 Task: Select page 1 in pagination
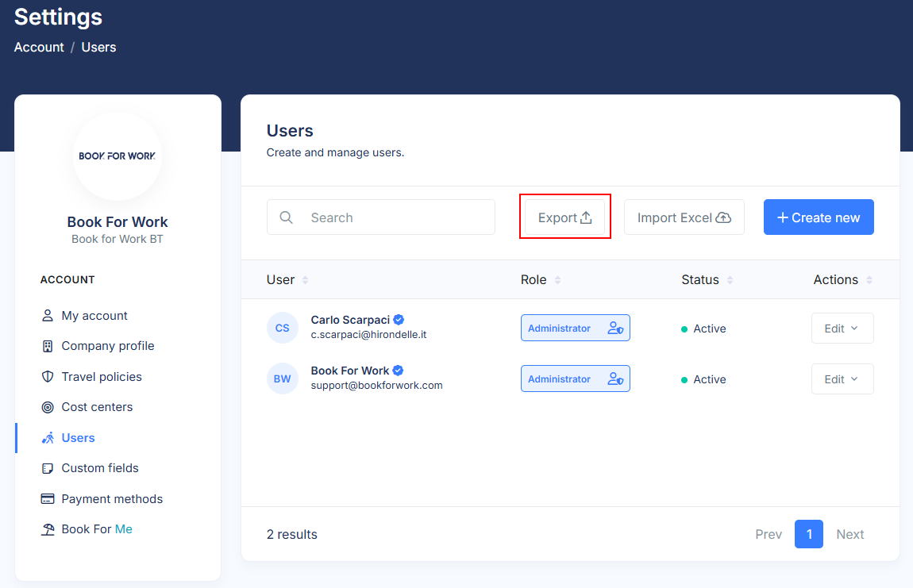[x=808, y=534]
